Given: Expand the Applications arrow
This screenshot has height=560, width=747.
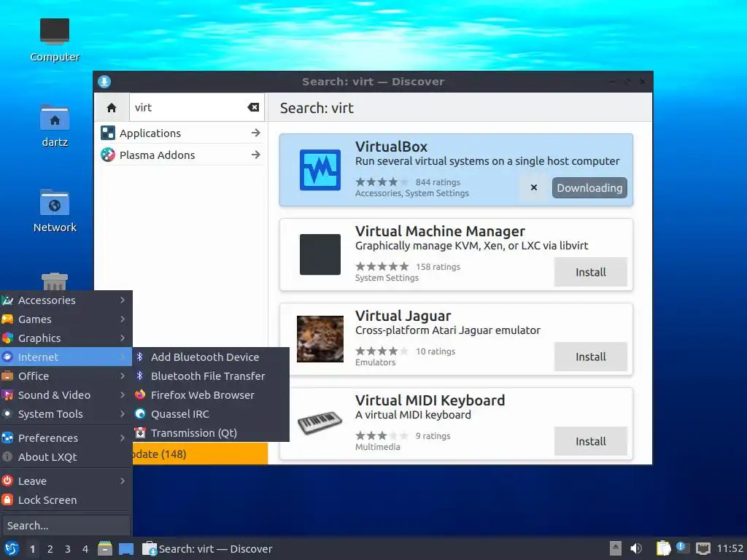Looking at the screenshot, I should (255, 133).
